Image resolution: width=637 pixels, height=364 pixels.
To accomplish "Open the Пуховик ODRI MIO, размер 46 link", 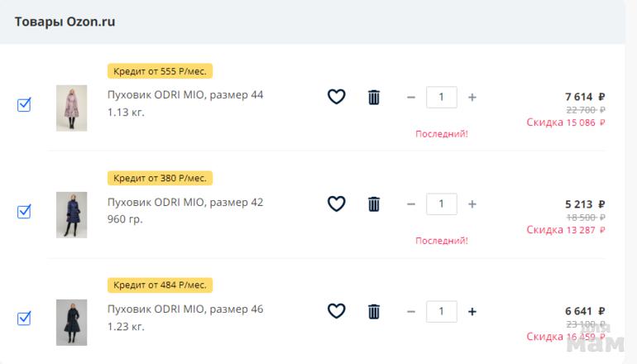I will click(x=185, y=309).
